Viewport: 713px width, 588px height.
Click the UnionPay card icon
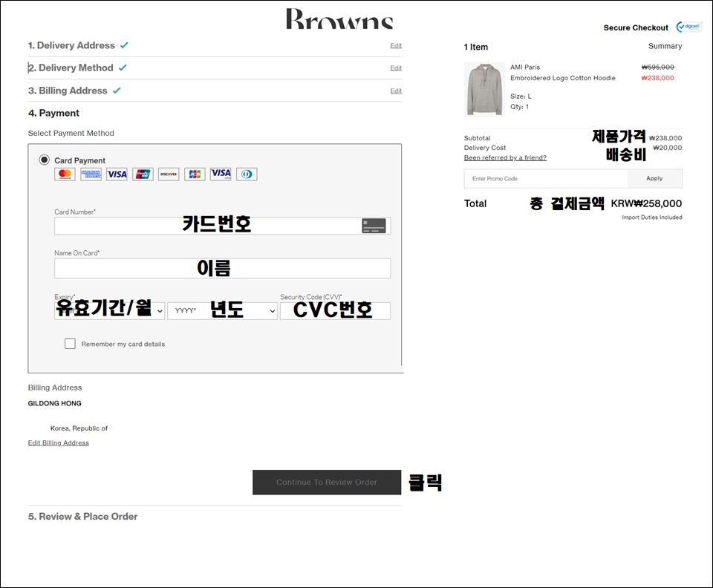click(143, 174)
